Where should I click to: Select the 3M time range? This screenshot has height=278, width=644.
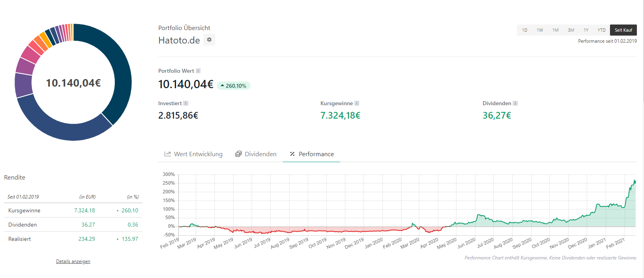point(571,30)
